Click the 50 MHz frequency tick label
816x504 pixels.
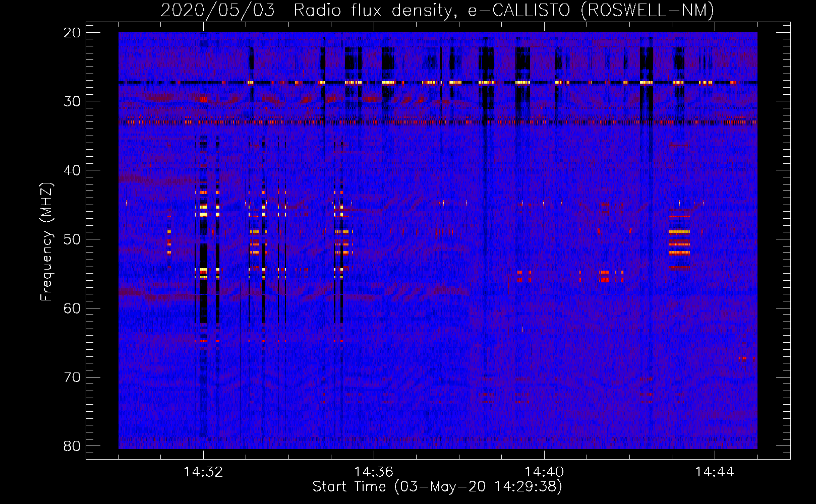tap(73, 239)
